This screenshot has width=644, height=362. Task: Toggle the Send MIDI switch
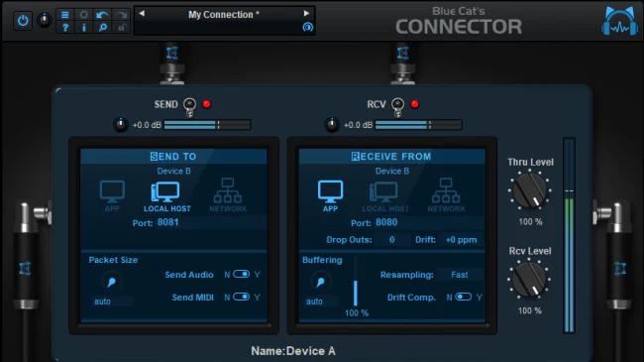click(241, 297)
